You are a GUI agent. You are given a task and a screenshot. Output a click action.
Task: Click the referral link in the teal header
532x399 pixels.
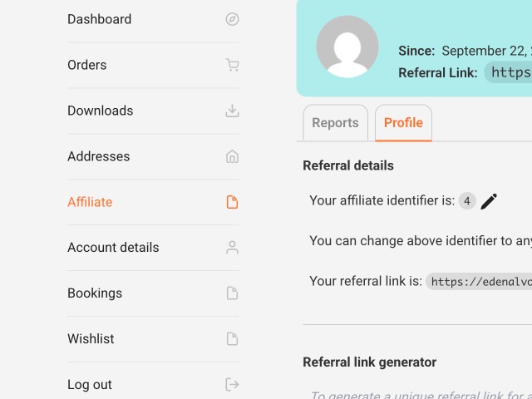(509, 72)
